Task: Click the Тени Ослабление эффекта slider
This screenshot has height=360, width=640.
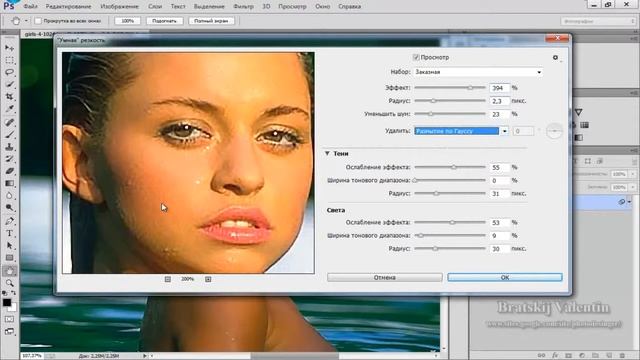Action: (x=450, y=167)
